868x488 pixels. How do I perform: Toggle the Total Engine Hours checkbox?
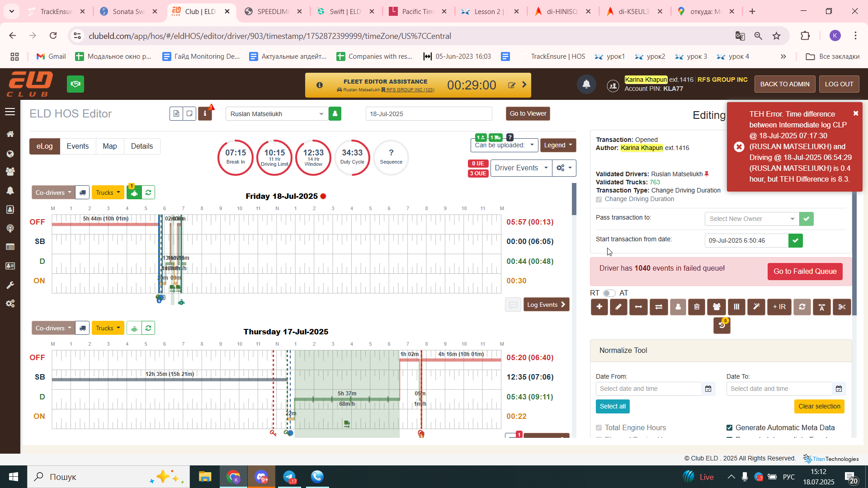[599, 428]
